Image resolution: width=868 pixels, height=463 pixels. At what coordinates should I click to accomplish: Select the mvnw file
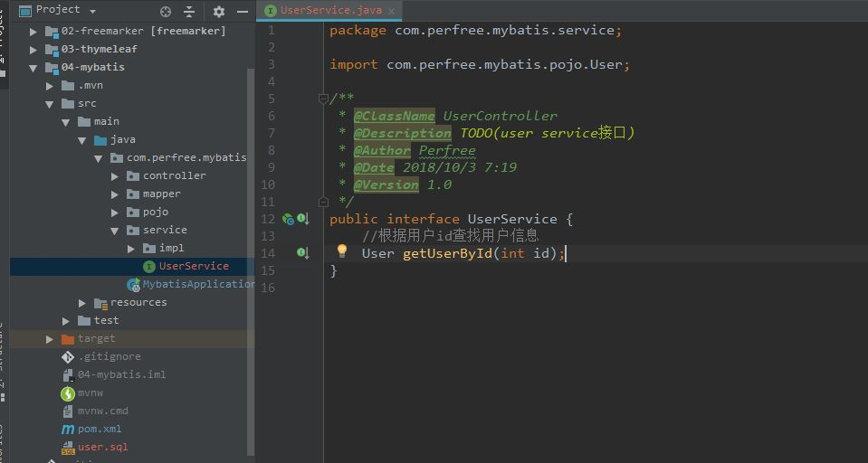tap(90, 392)
